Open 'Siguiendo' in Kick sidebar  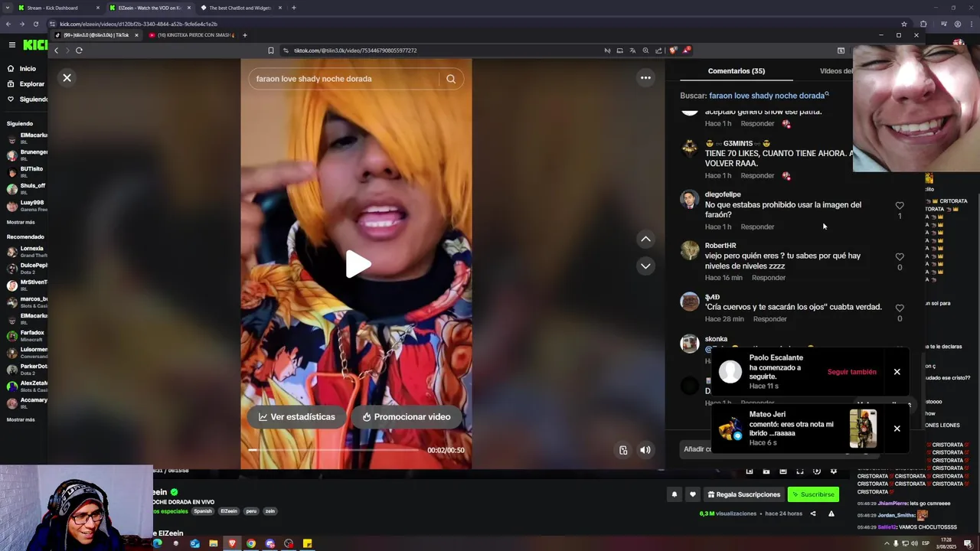click(x=28, y=99)
